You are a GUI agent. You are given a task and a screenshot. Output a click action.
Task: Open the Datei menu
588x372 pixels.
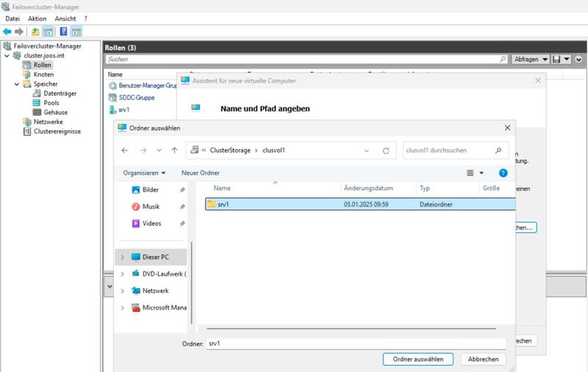[12, 18]
